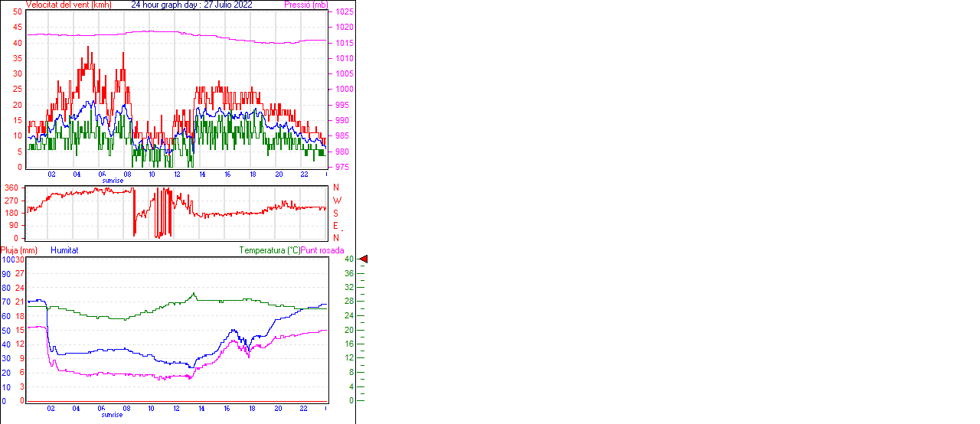Viewport: 980px width, 424px height.
Task: Click hour 22 on the bottom graph's time axis
Action: 303,408
